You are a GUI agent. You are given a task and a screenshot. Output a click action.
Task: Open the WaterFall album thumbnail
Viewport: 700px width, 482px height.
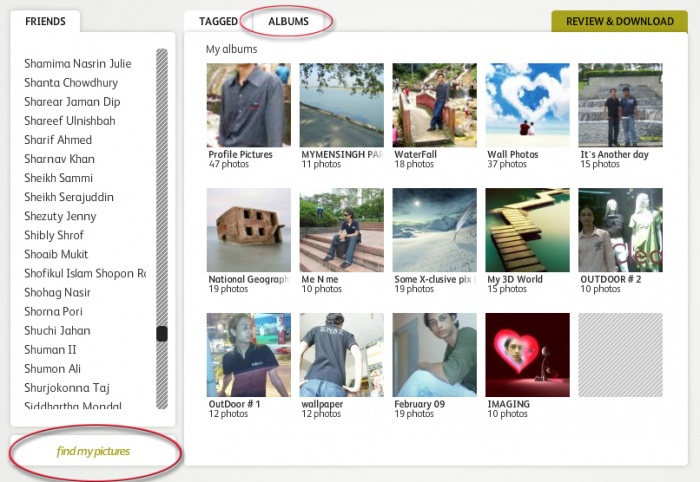click(x=434, y=105)
